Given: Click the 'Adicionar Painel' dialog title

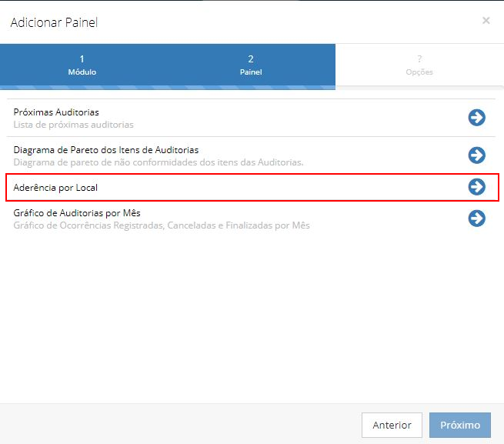Looking at the screenshot, I should 54,22.
